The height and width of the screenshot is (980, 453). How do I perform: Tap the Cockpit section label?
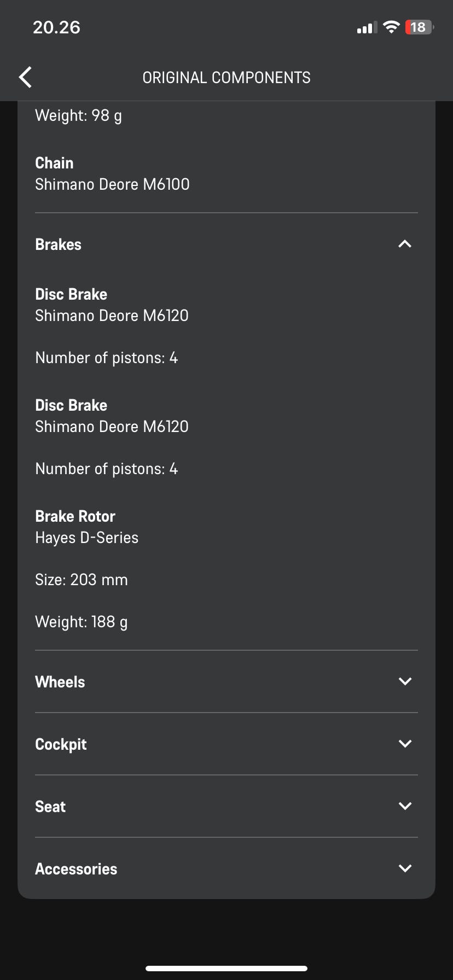pyautogui.click(x=61, y=744)
